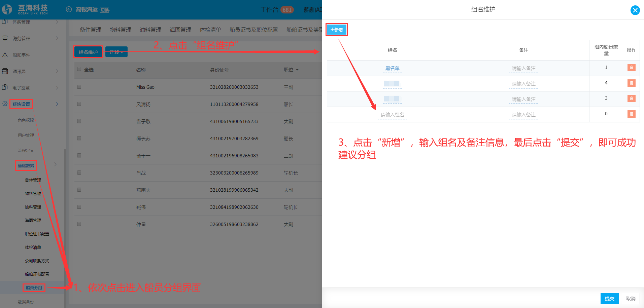The image size is (644, 308).
Task: Collapse the 基础数据 submenu chevron
Action: coord(56,164)
